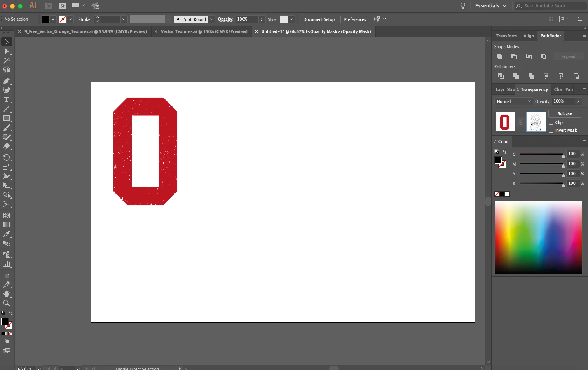Open the Adobe Stock (St) icon
This screenshot has width=588, height=370.
coord(63,6)
